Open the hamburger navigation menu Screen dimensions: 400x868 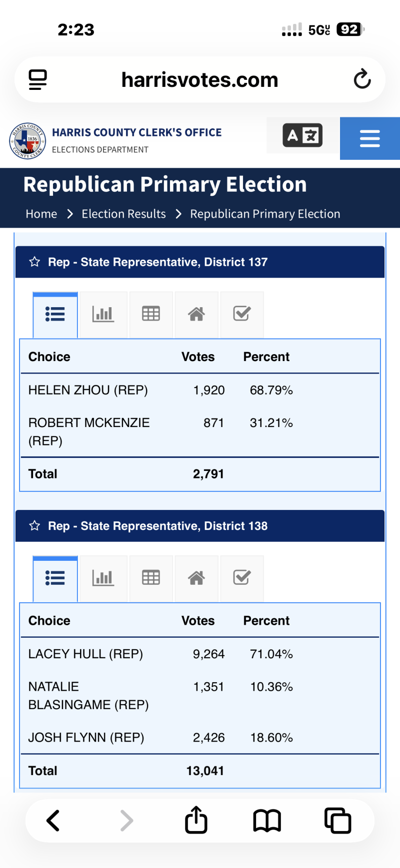click(x=369, y=138)
